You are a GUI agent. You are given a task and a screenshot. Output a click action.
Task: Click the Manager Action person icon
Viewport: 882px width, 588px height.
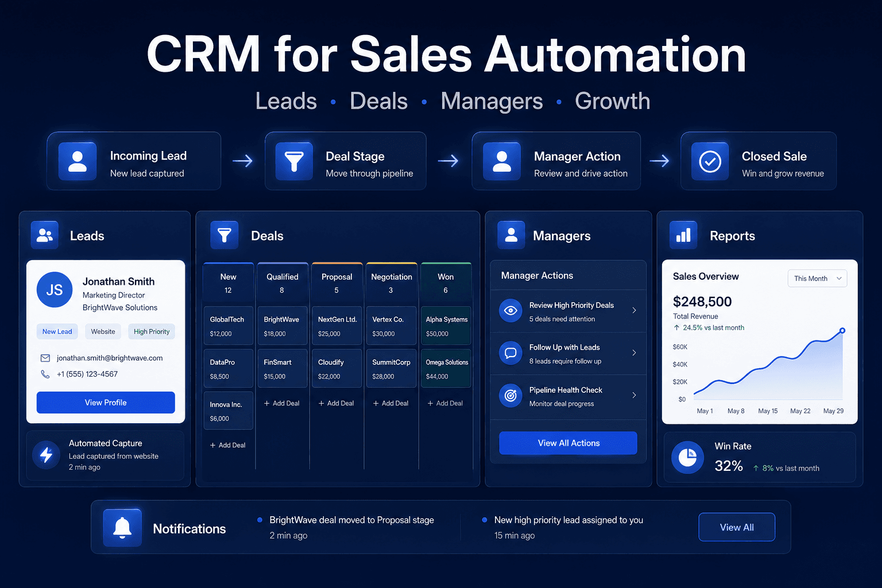(x=502, y=161)
